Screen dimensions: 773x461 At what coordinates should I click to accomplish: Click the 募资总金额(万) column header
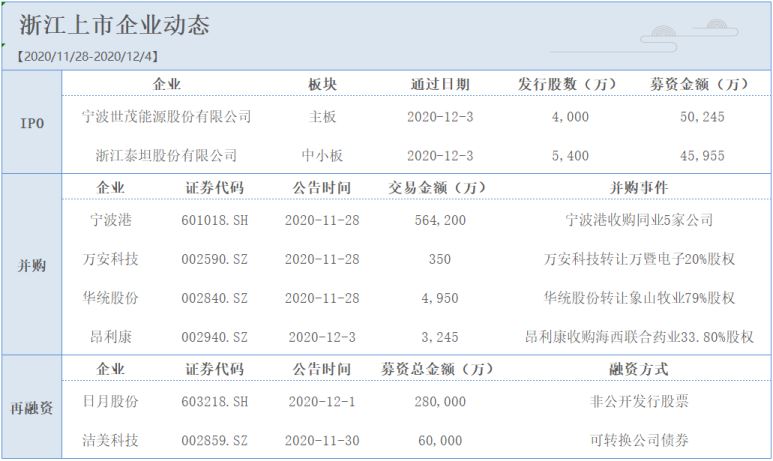click(437, 369)
